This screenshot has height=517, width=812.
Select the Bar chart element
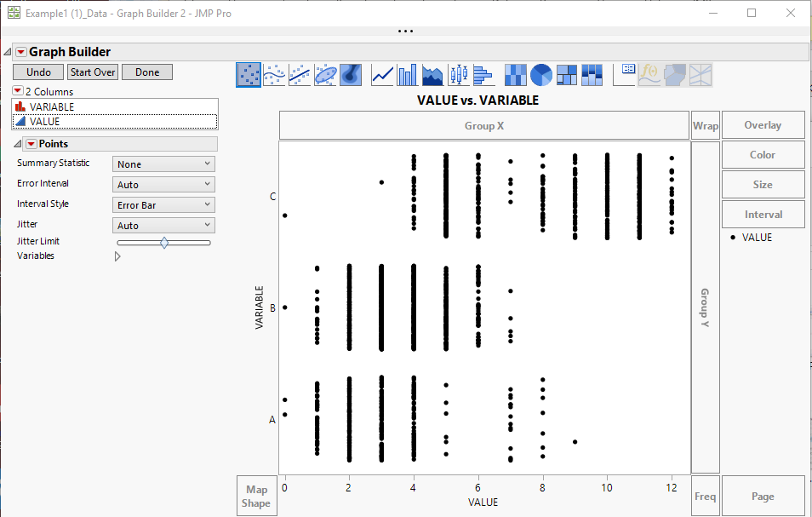pyautogui.click(x=407, y=75)
